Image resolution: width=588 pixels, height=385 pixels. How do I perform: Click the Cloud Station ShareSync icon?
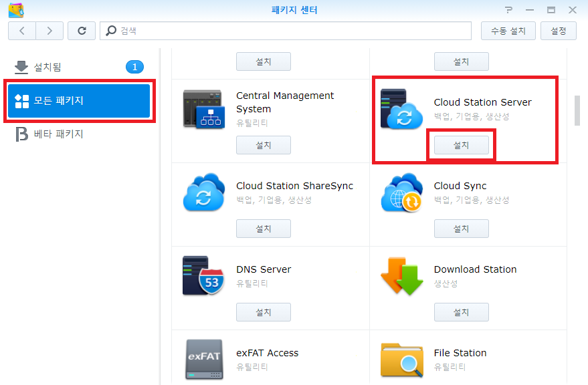click(204, 192)
